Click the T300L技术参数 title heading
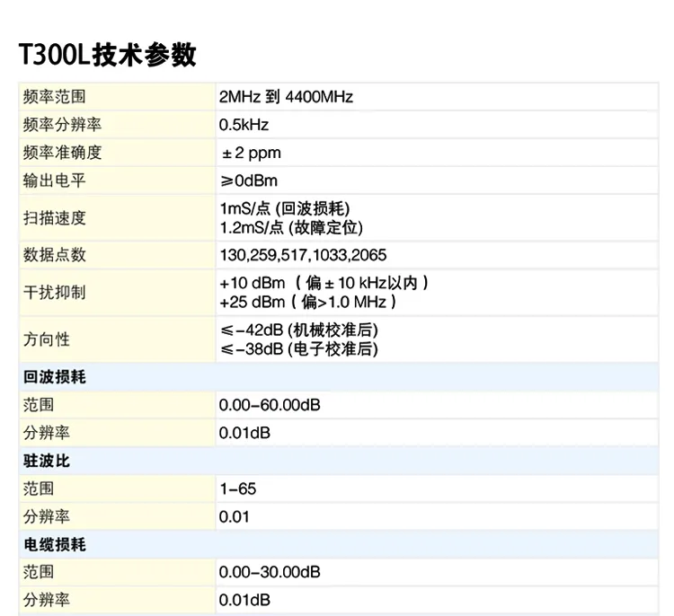The height and width of the screenshot is (616, 674). pos(107,55)
